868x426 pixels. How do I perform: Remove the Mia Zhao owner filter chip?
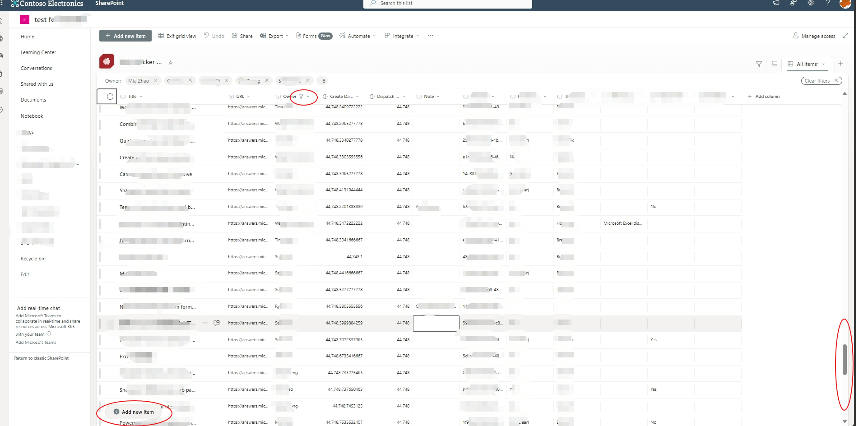pos(156,80)
